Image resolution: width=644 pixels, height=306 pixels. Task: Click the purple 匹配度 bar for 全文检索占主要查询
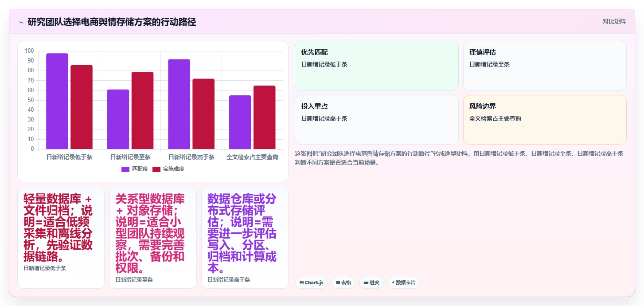click(240, 122)
